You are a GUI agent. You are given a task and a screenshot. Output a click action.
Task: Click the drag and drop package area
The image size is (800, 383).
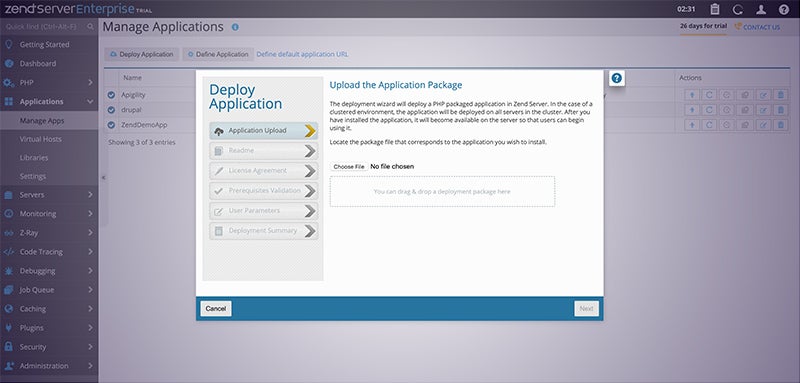[442, 191]
